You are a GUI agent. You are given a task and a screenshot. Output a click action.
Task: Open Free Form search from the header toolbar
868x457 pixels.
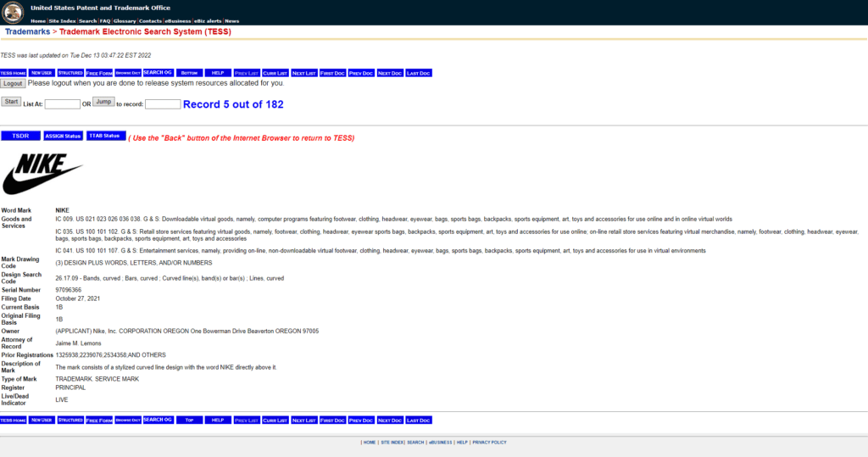click(99, 73)
